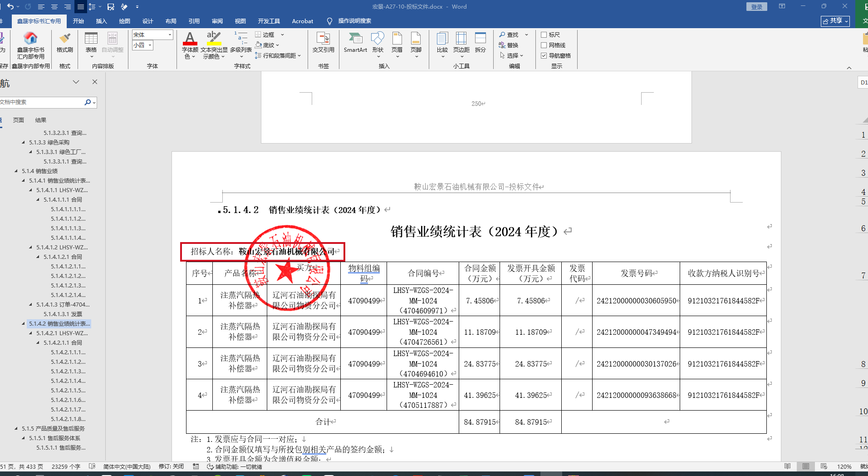This screenshot has width=868, height=476.
Task: Click the 比较 compare documents tool
Action: coord(442,45)
